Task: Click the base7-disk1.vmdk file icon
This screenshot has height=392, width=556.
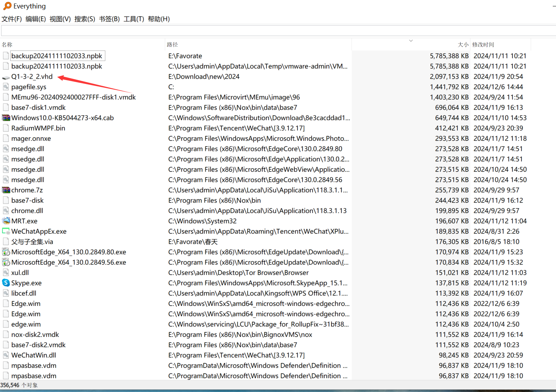Action: tap(6, 108)
